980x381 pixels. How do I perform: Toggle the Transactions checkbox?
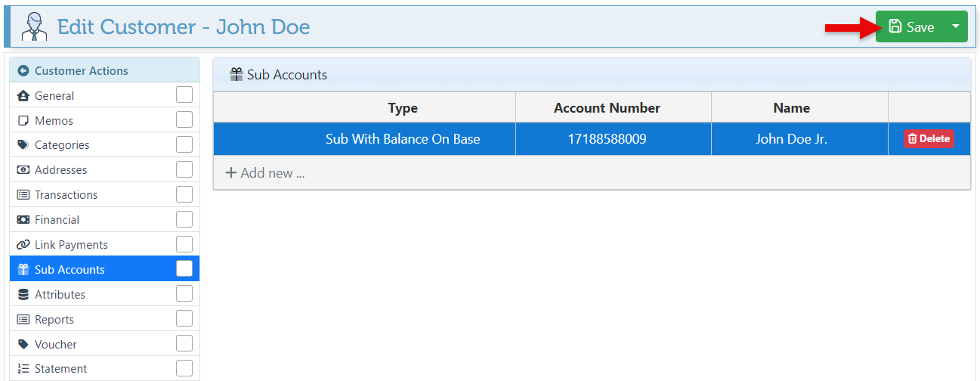point(184,195)
